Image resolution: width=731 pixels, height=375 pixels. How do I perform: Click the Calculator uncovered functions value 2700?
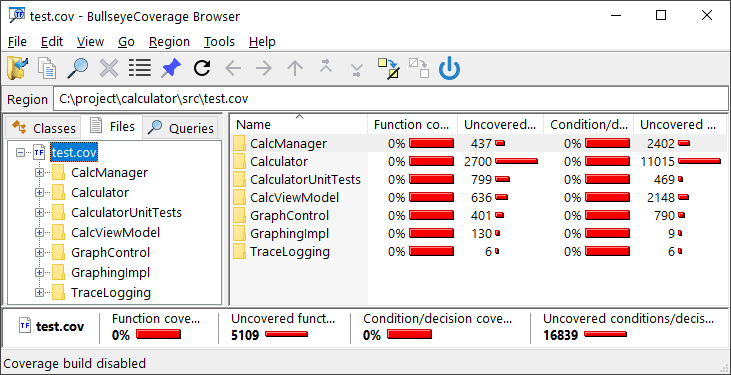[x=478, y=161]
